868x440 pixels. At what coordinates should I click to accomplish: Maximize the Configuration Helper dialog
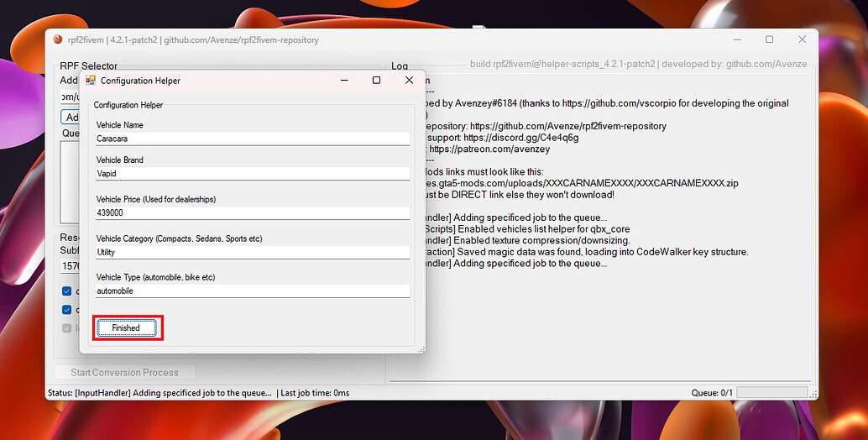coord(376,81)
